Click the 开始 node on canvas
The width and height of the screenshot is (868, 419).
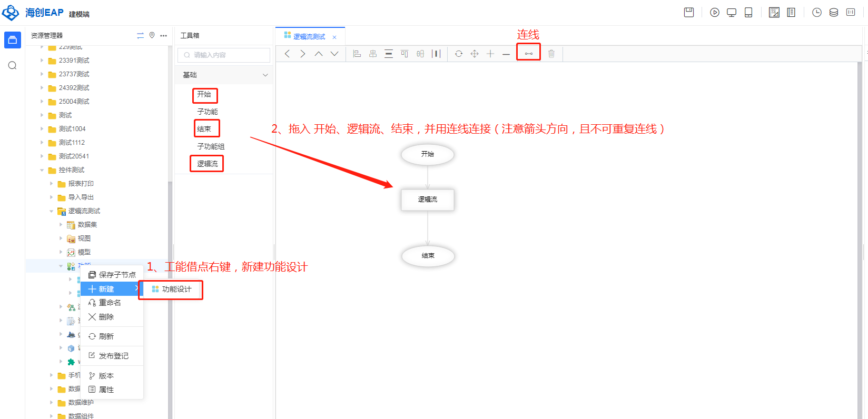pos(427,154)
